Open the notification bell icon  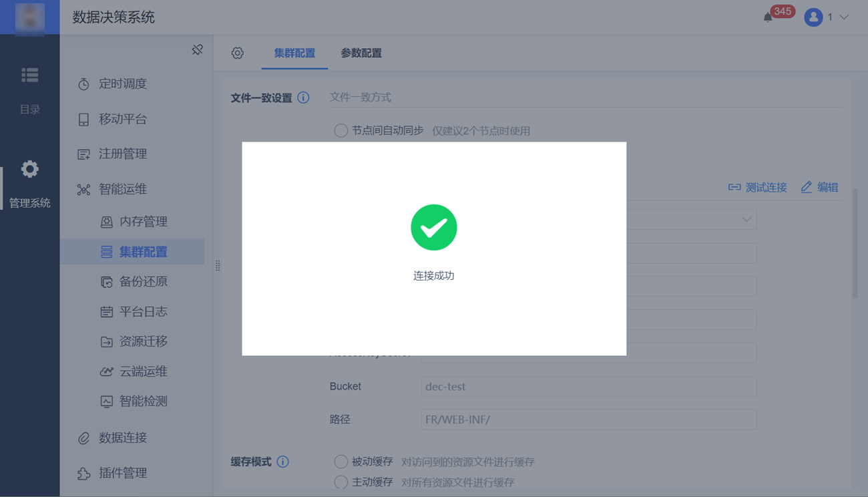(768, 17)
